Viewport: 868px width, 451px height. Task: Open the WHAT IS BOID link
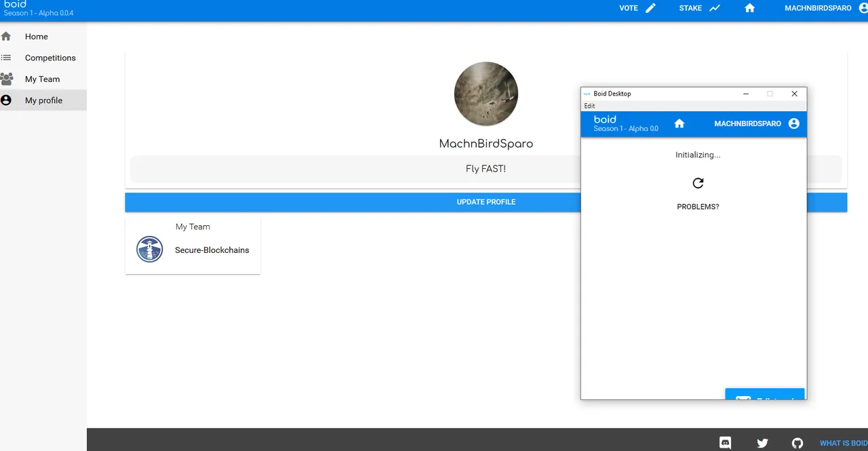tap(844, 444)
